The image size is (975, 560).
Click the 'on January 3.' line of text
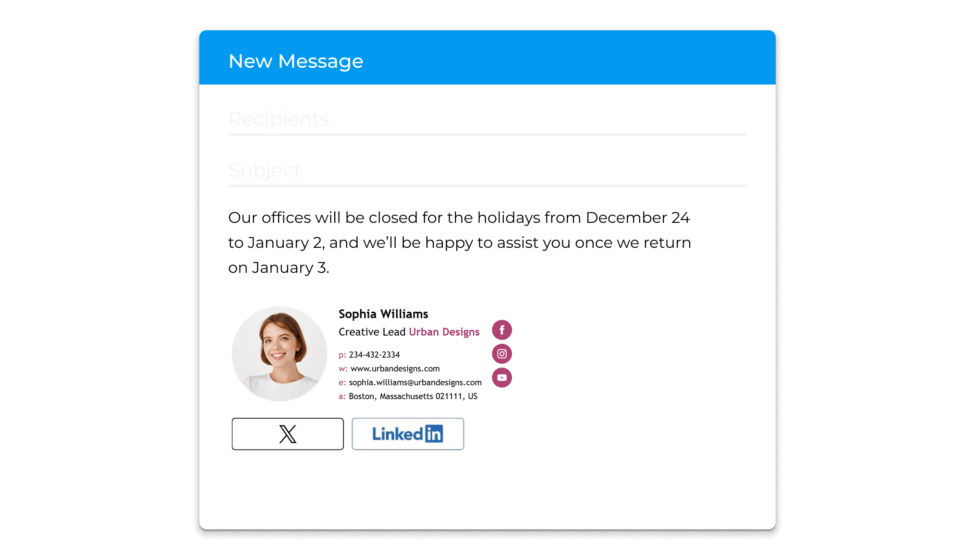(x=279, y=268)
